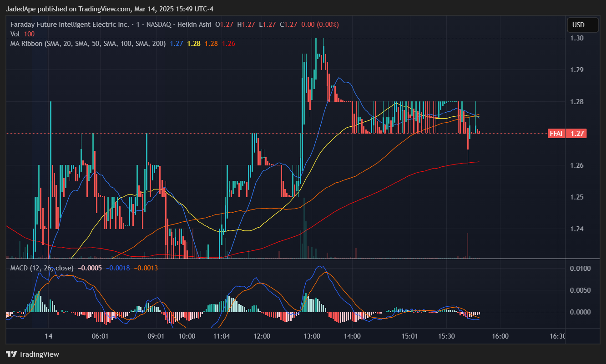Click the 1.30 price axis label
This screenshot has width=606, height=364.
pos(577,38)
